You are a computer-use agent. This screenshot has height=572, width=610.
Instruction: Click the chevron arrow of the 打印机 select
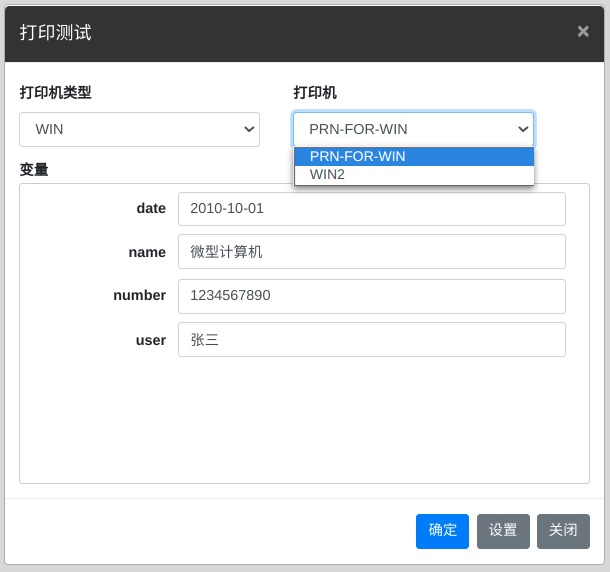[523, 129]
